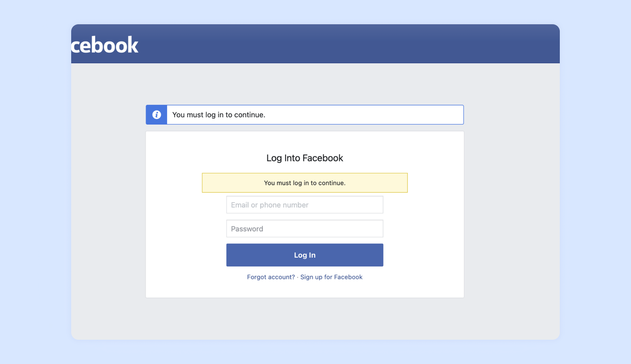Click the blue info icon
This screenshot has height=364, width=631.
157,115
